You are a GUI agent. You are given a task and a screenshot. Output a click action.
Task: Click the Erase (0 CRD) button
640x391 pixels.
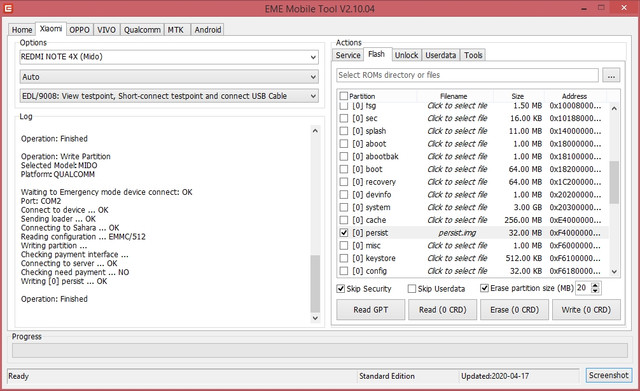(514, 310)
